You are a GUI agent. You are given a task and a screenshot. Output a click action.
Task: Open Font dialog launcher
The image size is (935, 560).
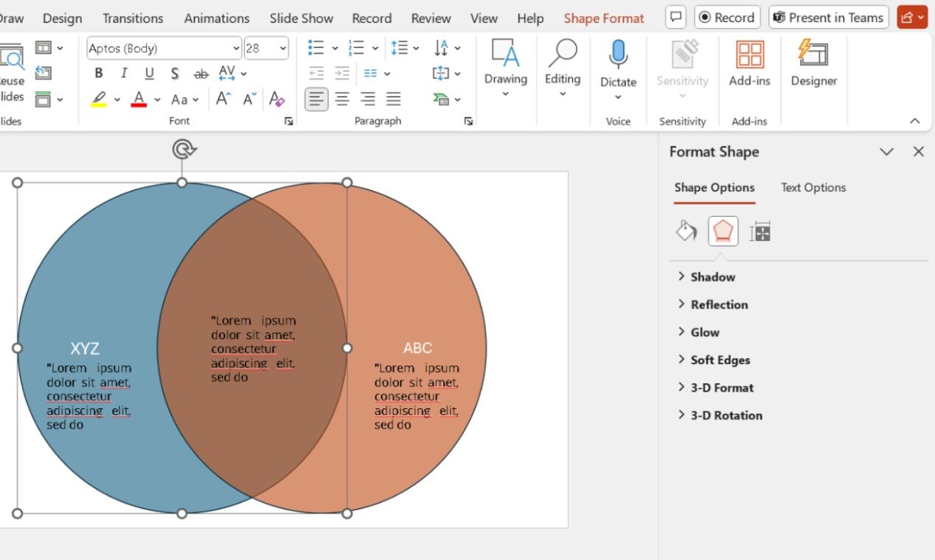289,122
